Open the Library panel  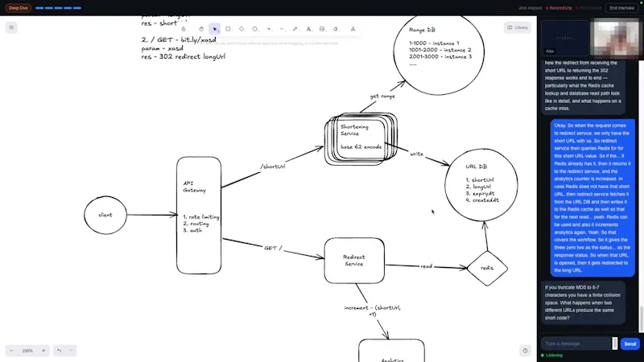pos(518,27)
